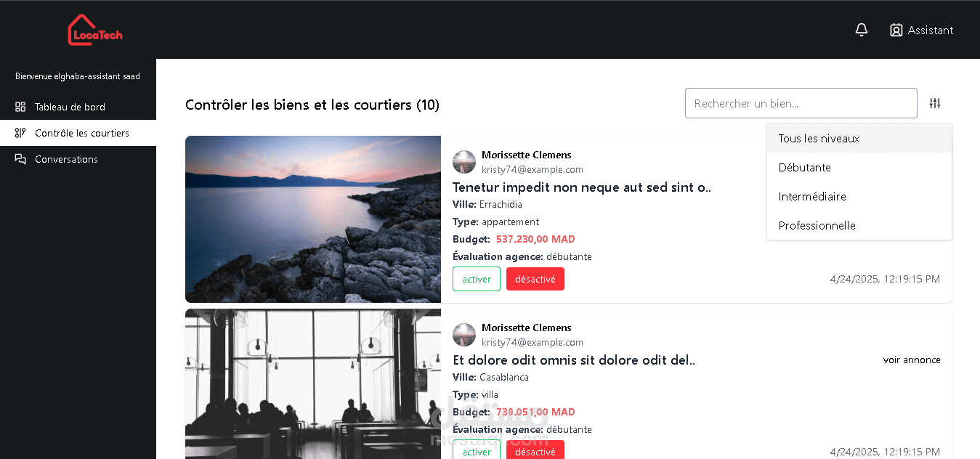The image size is (980, 459).
Task: Activate the Errachidia appartement listing
Action: [x=477, y=279]
